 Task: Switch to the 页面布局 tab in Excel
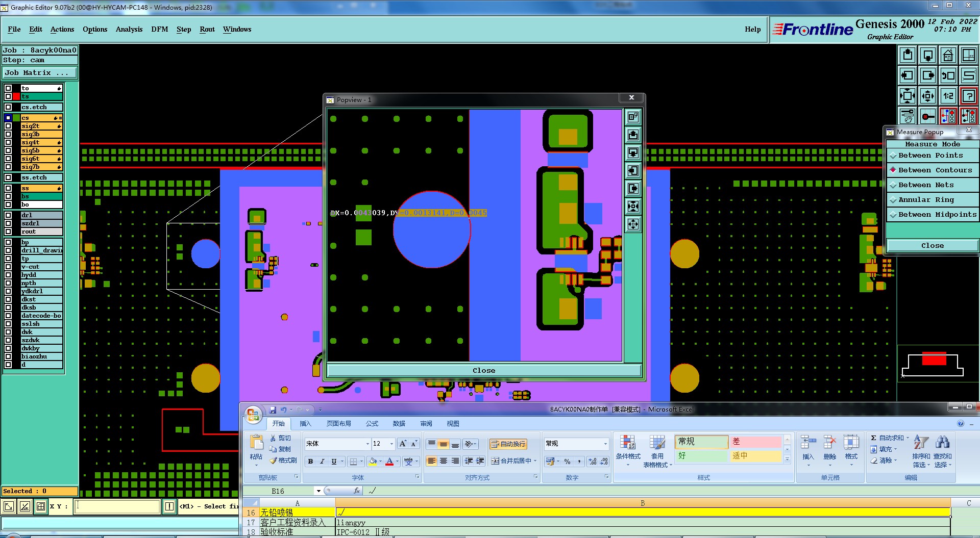(339, 424)
